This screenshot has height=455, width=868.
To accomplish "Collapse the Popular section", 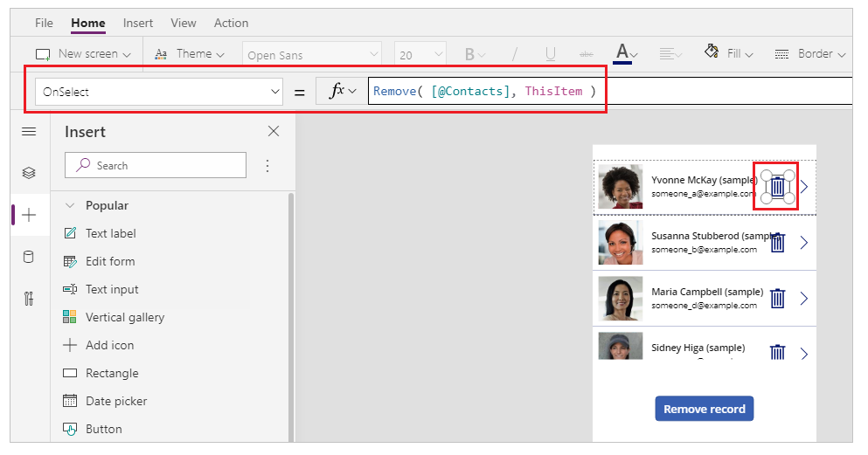I will 70,205.
